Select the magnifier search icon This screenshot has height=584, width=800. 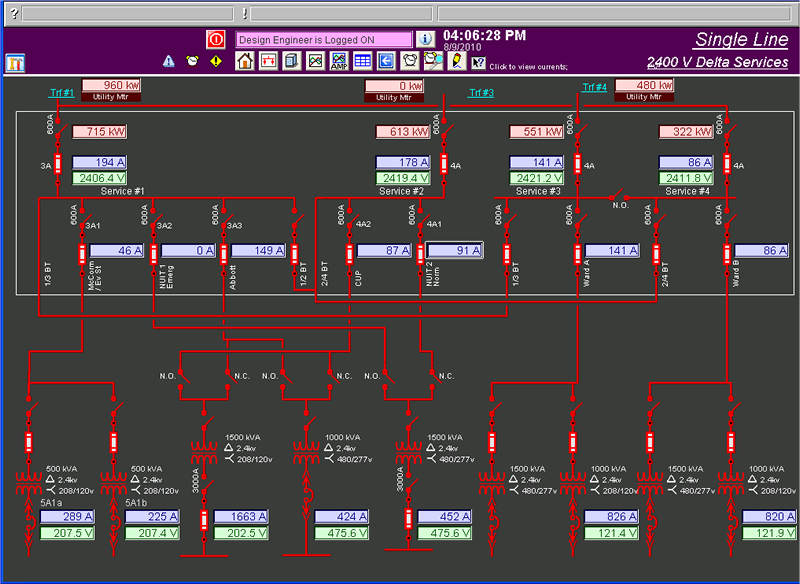pyautogui.click(x=433, y=62)
